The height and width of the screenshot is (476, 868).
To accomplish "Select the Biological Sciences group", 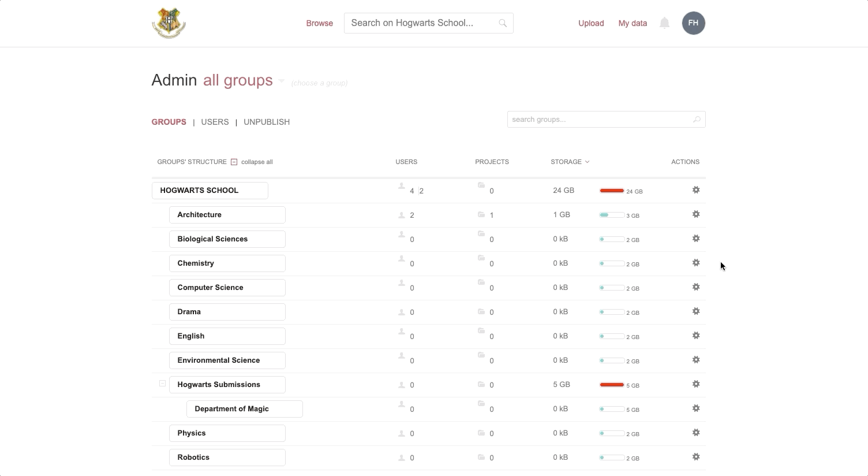I will pyautogui.click(x=227, y=239).
